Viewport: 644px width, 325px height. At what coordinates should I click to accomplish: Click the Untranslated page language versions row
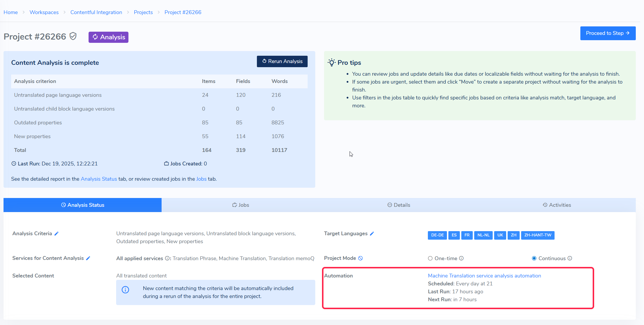click(x=159, y=95)
